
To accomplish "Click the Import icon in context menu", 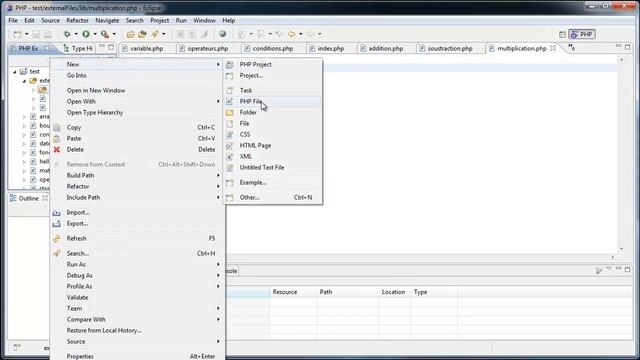I will point(57,213).
